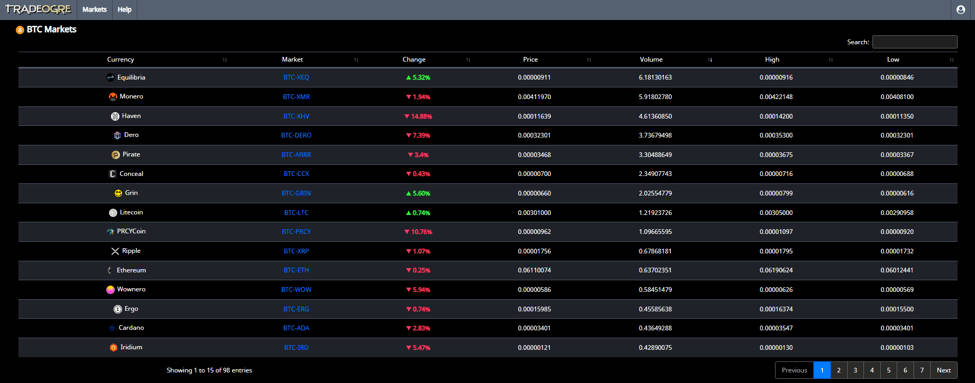Viewport: 975px width, 383px height.
Task: Go to page 3 of results
Action: point(856,371)
